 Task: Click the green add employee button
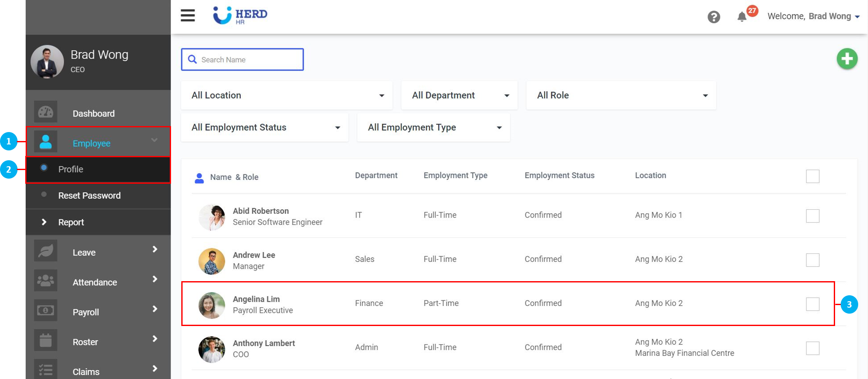coord(847,59)
